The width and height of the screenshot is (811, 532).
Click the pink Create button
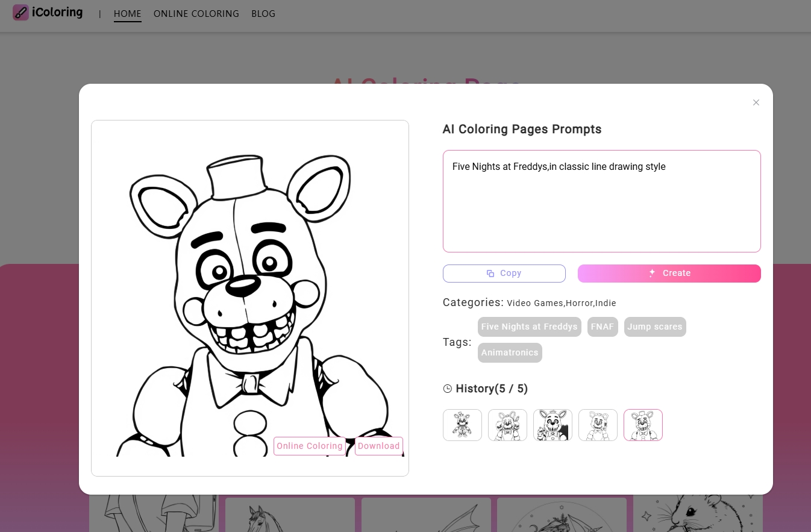pos(669,273)
